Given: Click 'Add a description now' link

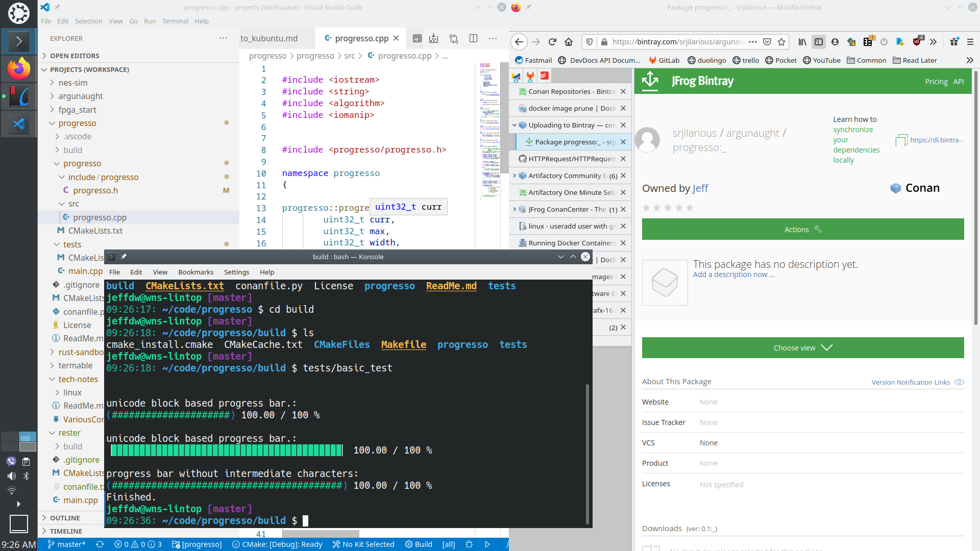Looking at the screenshot, I should (x=734, y=274).
